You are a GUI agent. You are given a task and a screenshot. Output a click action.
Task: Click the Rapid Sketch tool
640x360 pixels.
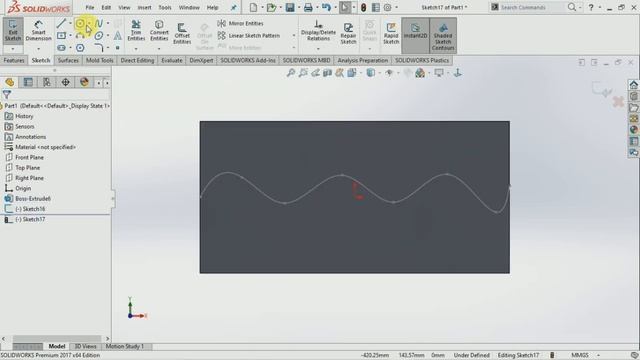tap(391, 33)
